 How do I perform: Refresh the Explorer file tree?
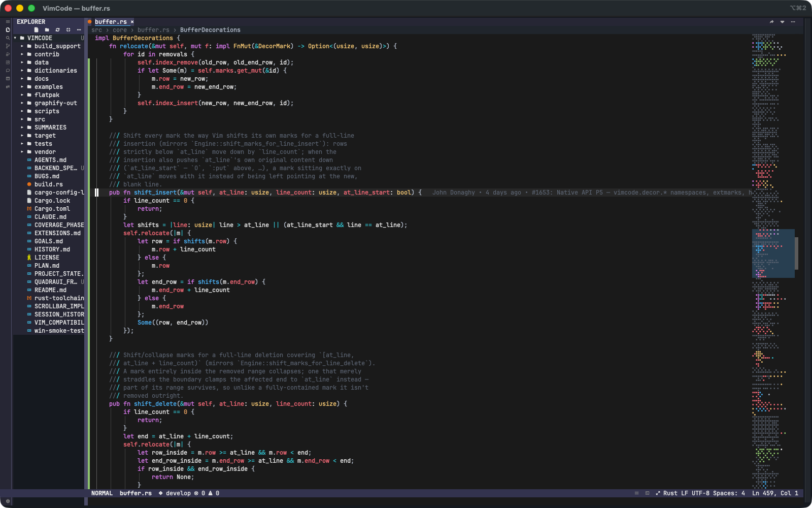coord(58,30)
